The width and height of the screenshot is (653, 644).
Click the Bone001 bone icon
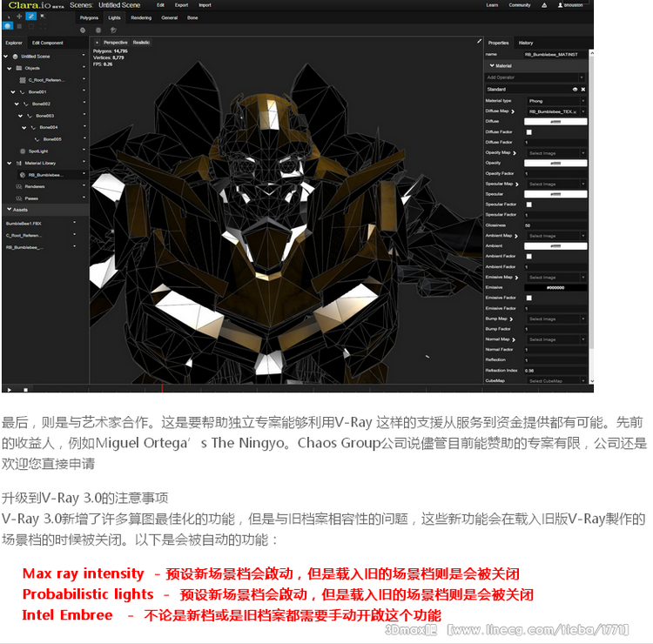[23, 92]
